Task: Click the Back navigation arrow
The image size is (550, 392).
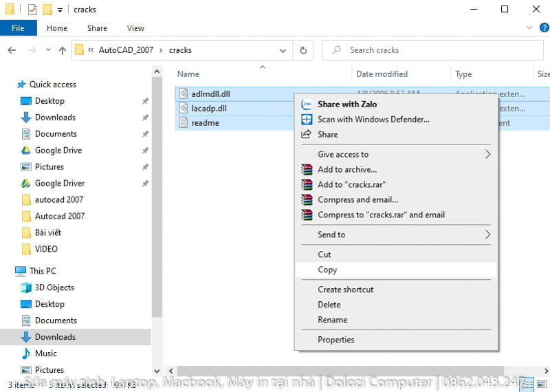Action: click(x=12, y=50)
